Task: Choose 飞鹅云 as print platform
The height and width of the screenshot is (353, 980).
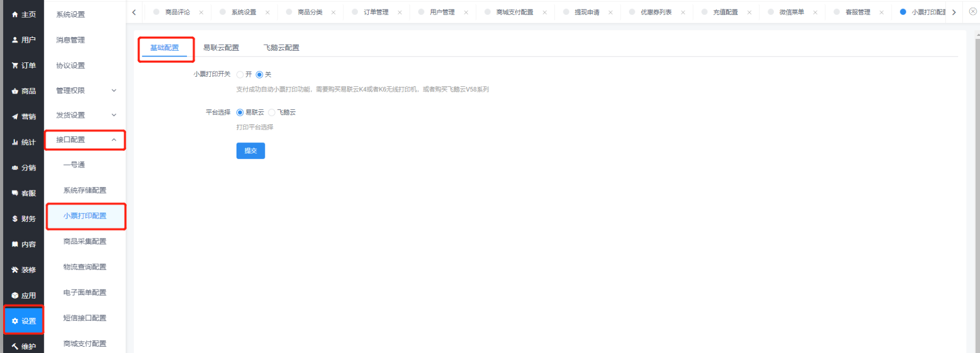Action: pyautogui.click(x=272, y=113)
